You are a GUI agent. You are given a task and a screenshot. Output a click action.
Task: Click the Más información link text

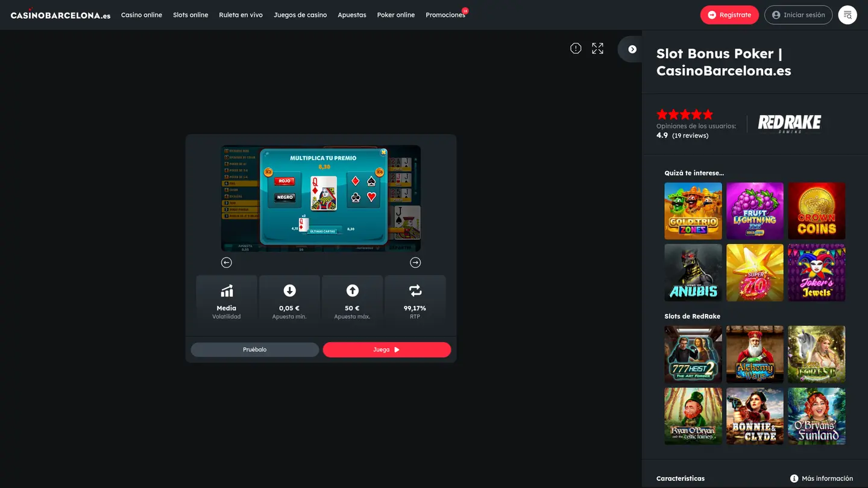coord(827,478)
